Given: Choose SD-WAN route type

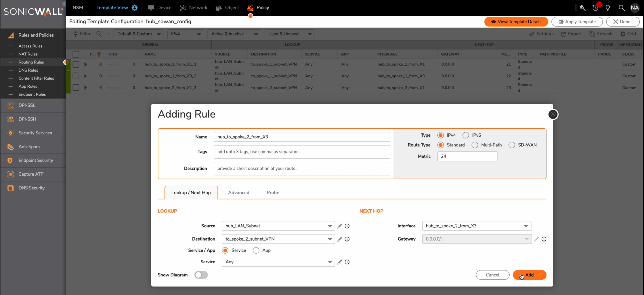Looking at the screenshot, I should [511, 145].
